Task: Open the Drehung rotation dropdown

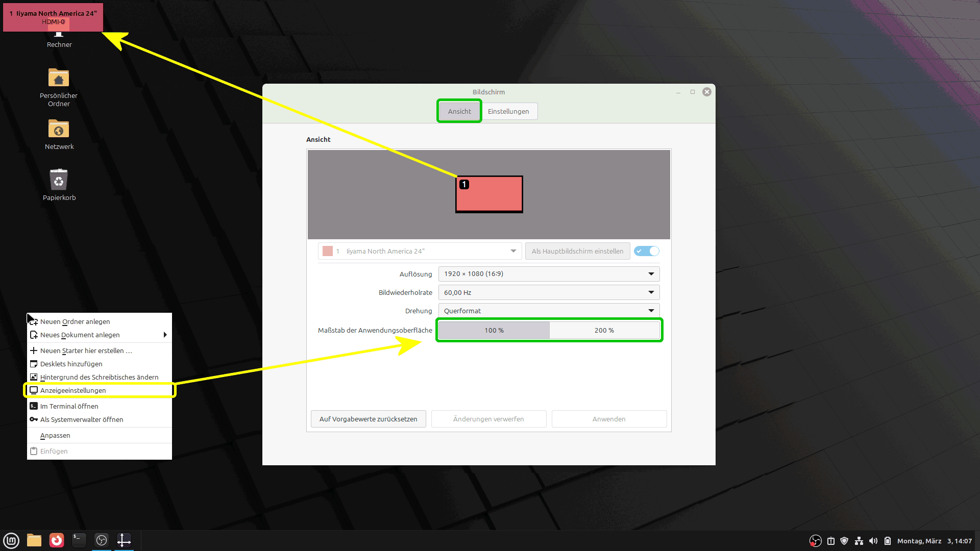Action: click(549, 311)
